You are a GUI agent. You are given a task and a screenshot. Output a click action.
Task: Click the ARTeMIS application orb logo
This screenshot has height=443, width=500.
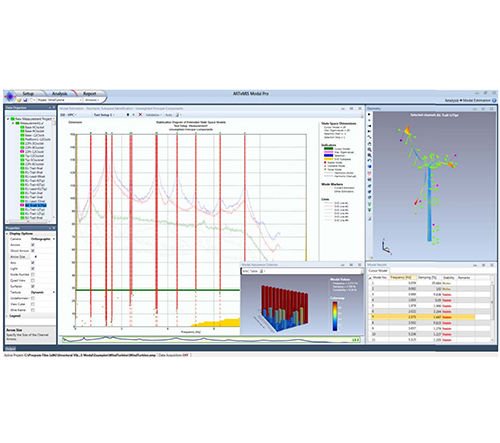click(x=10, y=96)
